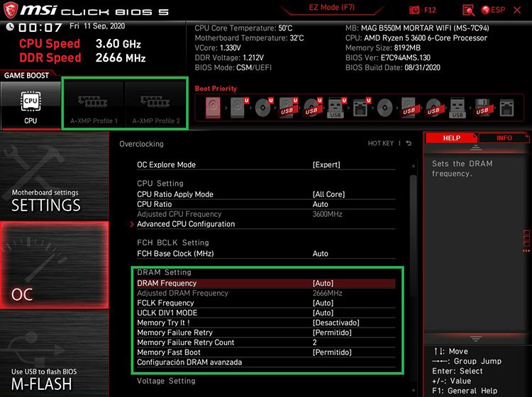
Task: Open the DRAM Frequency [Auto] dropdown
Action: pos(323,284)
